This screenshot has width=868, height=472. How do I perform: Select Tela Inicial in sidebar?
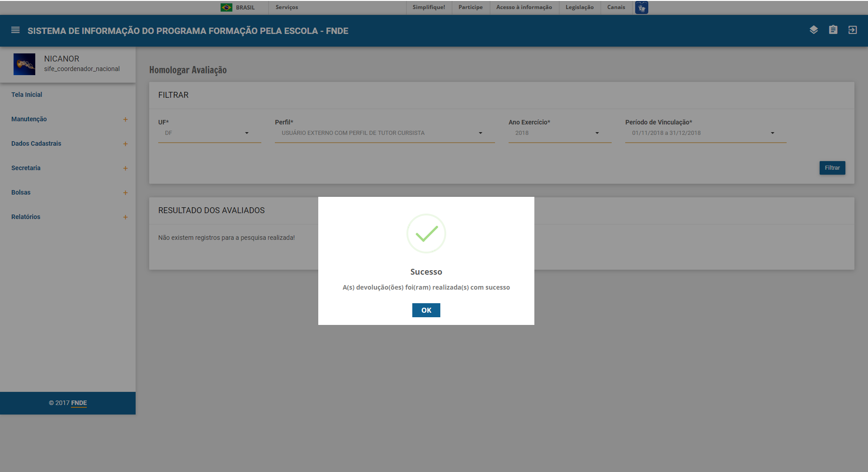[27, 95]
